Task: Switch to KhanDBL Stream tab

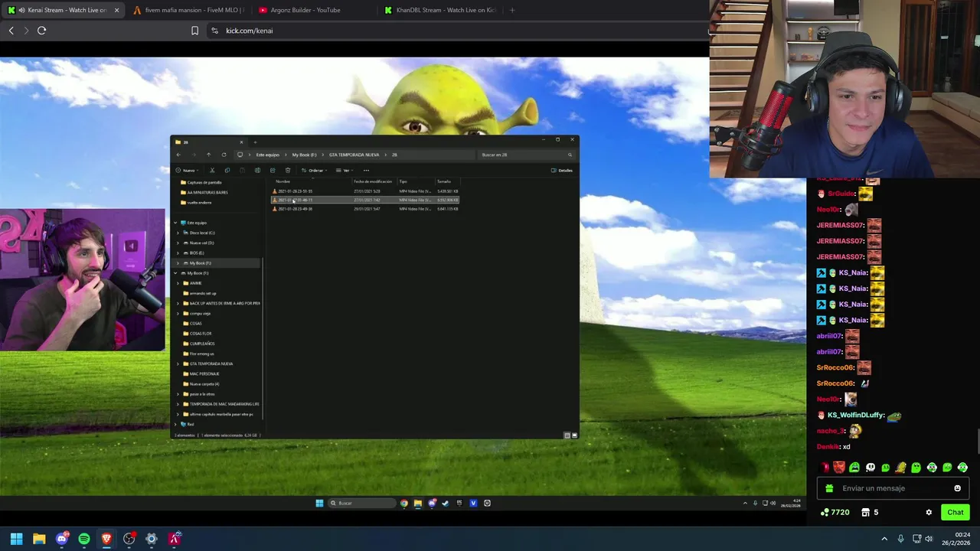Action: pyautogui.click(x=440, y=10)
